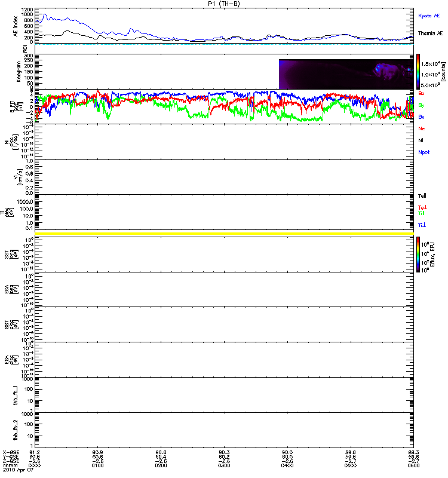Click the red Bz legend label
448x478 pixels.
421,93
